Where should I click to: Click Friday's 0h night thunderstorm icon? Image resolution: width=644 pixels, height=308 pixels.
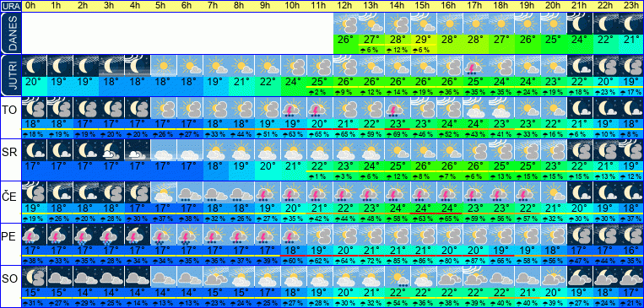[34, 235]
